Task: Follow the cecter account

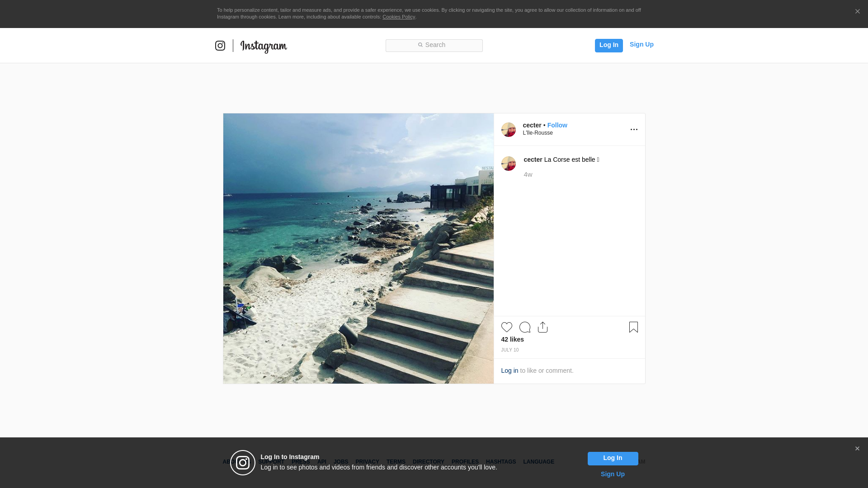Action: pos(557,125)
